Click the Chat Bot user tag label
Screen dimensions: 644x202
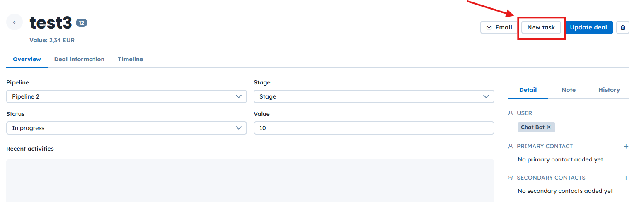pos(533,127)
